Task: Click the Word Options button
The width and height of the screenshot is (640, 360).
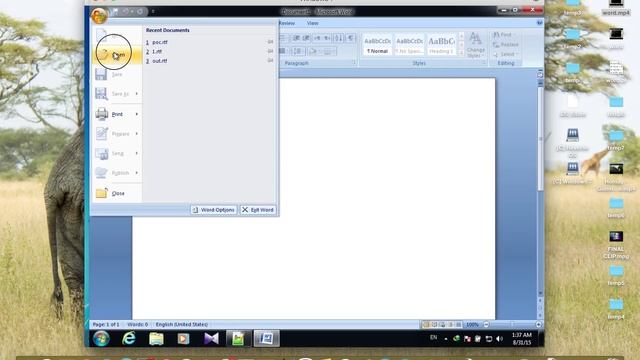Action: 213,210
